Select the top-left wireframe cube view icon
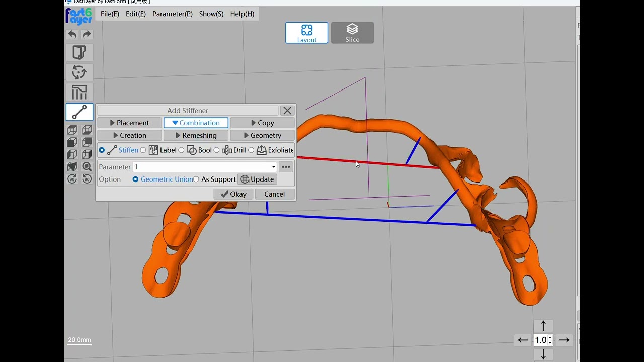This screenshot has height=362, width=644. point(72,130)
